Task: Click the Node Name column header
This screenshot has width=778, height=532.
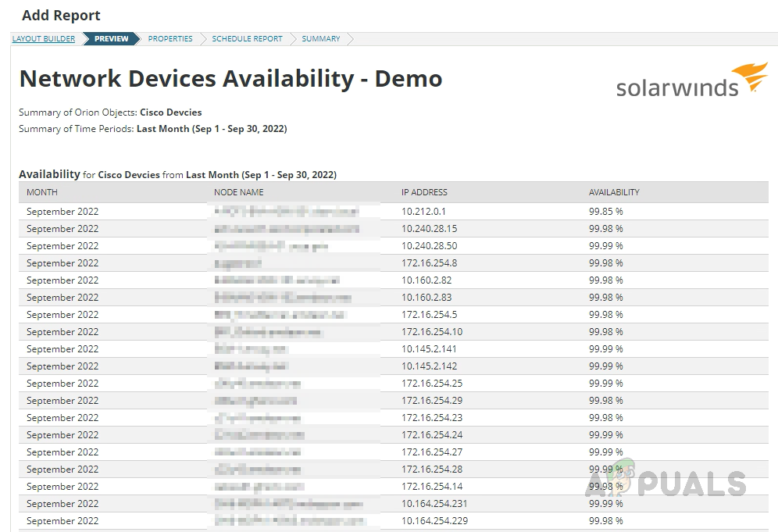Action: click(238, 192)
